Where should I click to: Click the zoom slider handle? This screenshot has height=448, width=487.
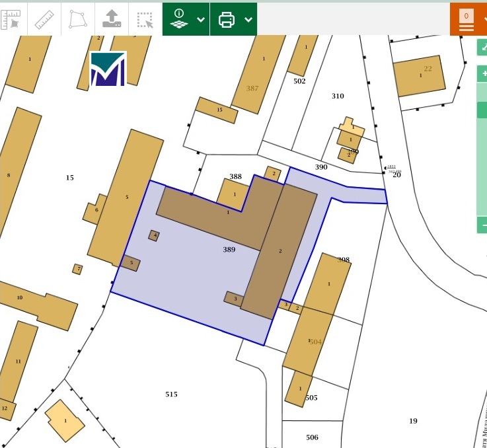482,110
